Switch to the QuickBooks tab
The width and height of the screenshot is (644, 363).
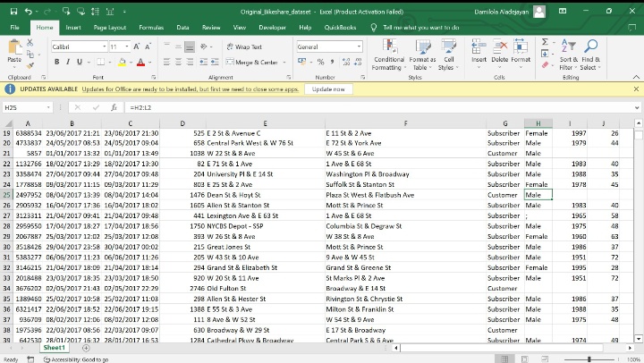point(340,28)
